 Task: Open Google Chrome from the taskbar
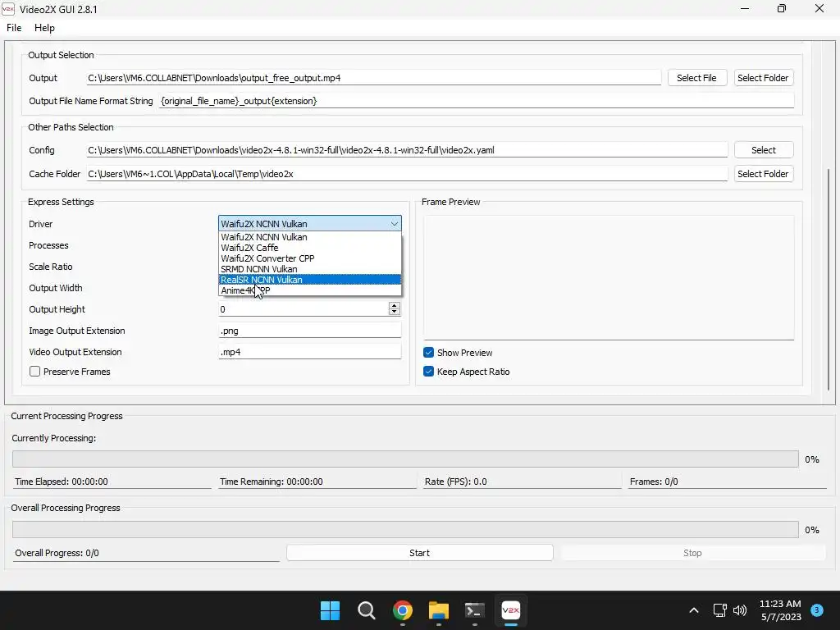402,610
